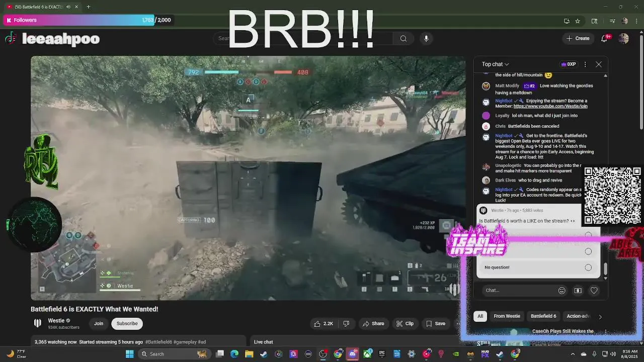Viewport: 644px width, 362px height.
Task: Share the Battlefield 6 video
Action: (373, 324)
